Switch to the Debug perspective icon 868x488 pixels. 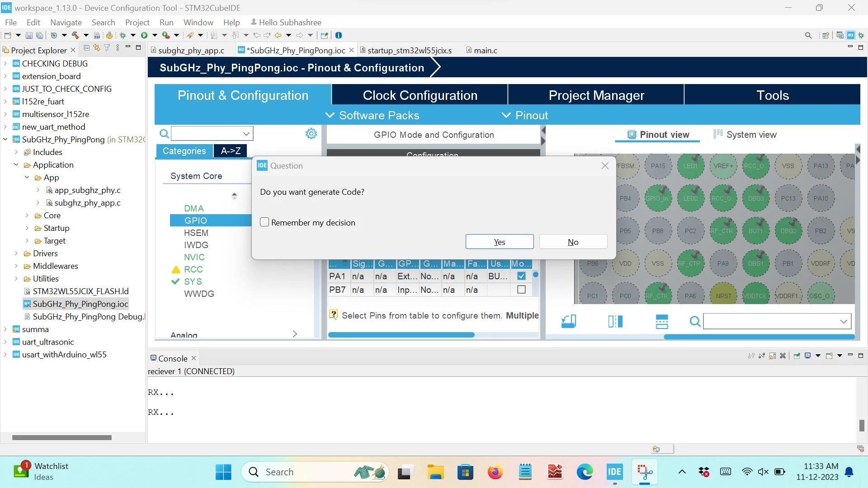(861, 35)
